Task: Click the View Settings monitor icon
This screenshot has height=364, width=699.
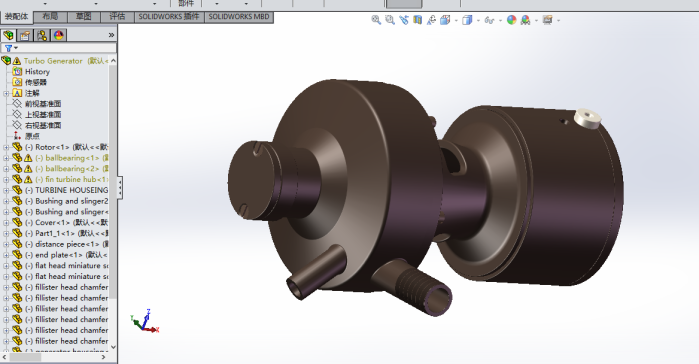Action: [547, 20]
